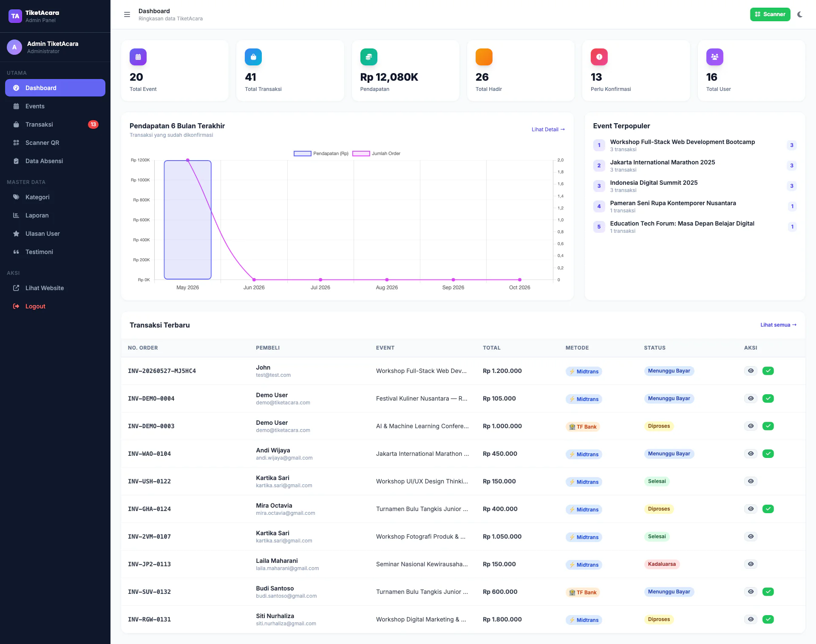View details of order INV-JP2-0113
This screenshot has width=816, height=644.
point(751,564)
